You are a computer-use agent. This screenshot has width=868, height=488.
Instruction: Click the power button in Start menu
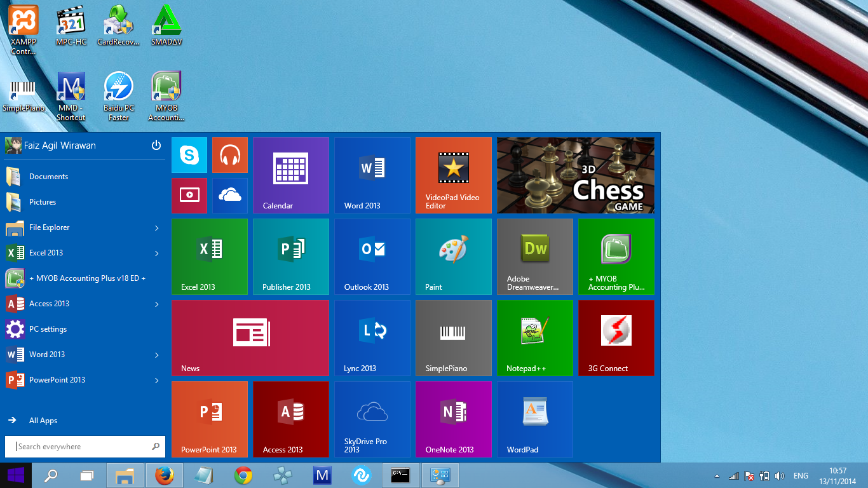coord(156,146)
